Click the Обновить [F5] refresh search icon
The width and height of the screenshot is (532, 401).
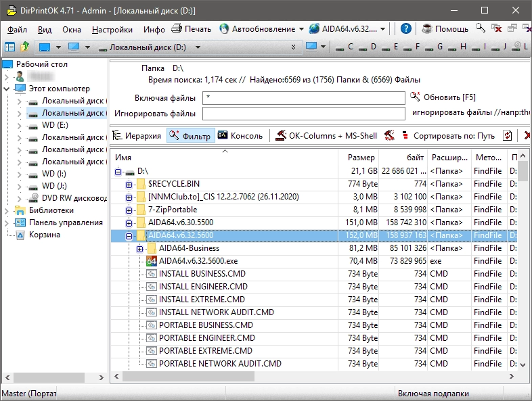(x=415, y=97)
